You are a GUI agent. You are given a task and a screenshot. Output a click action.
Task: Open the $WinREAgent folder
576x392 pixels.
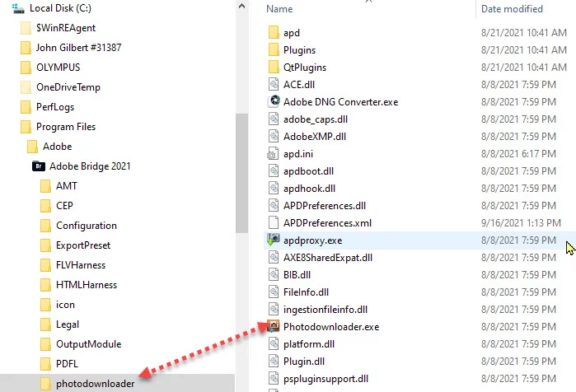click(58, 28)
